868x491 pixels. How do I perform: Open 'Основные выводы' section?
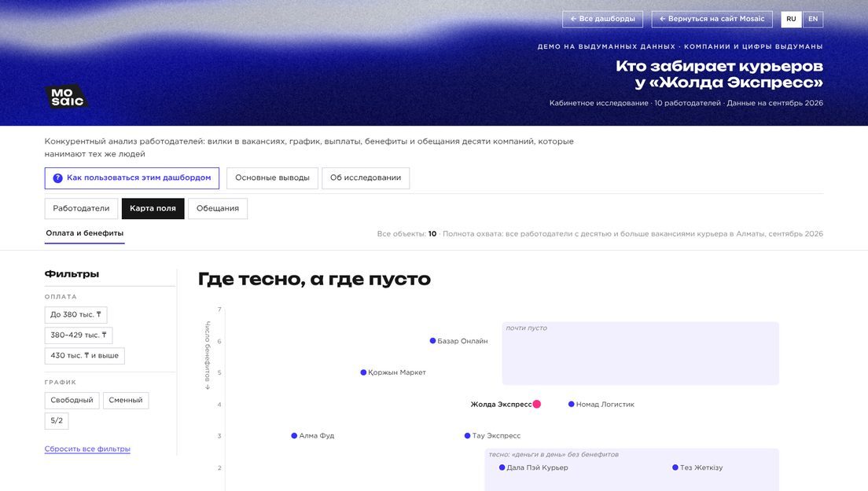pos(272,178)
